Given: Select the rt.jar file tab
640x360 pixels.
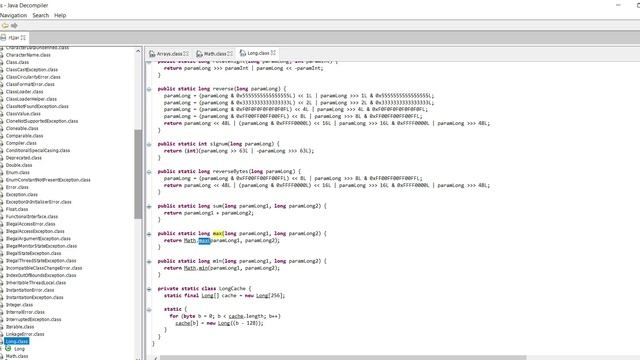Looking at the screenshot, I should coord(14,38).
